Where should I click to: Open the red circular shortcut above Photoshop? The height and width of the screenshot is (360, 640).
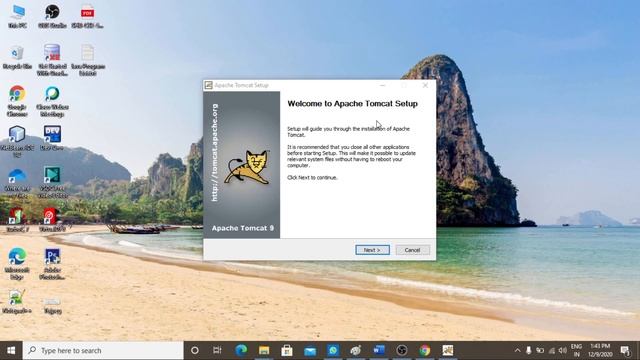(51, 220)
